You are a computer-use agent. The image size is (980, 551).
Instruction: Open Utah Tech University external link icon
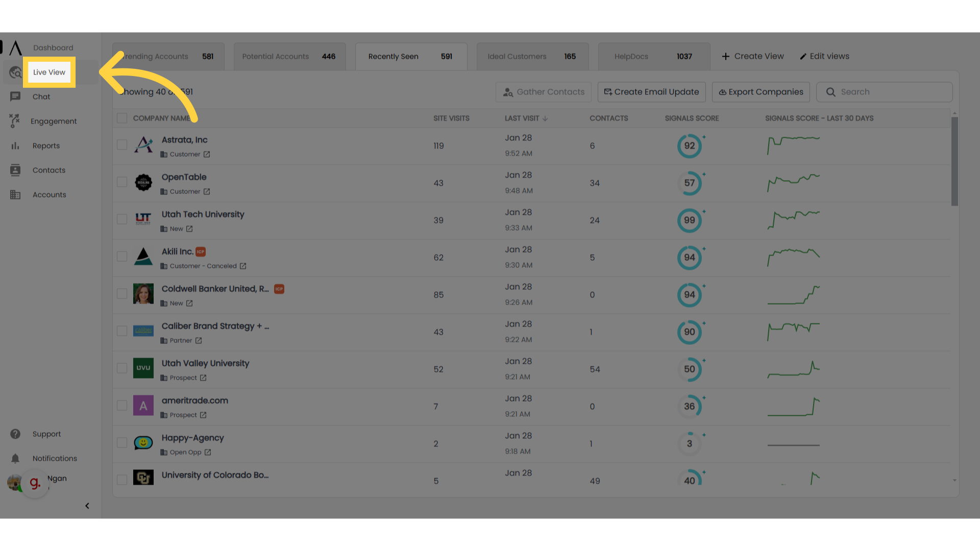coord(189,229)
